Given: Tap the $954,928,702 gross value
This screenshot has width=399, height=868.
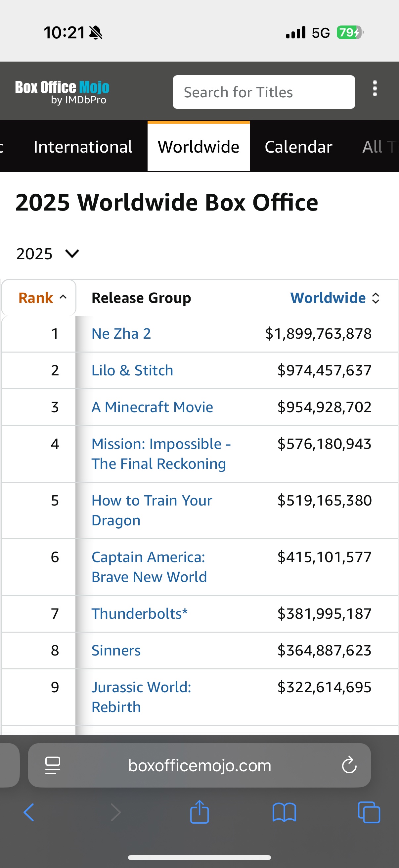Looking at the screenshot, I should [x=324, y=407].
